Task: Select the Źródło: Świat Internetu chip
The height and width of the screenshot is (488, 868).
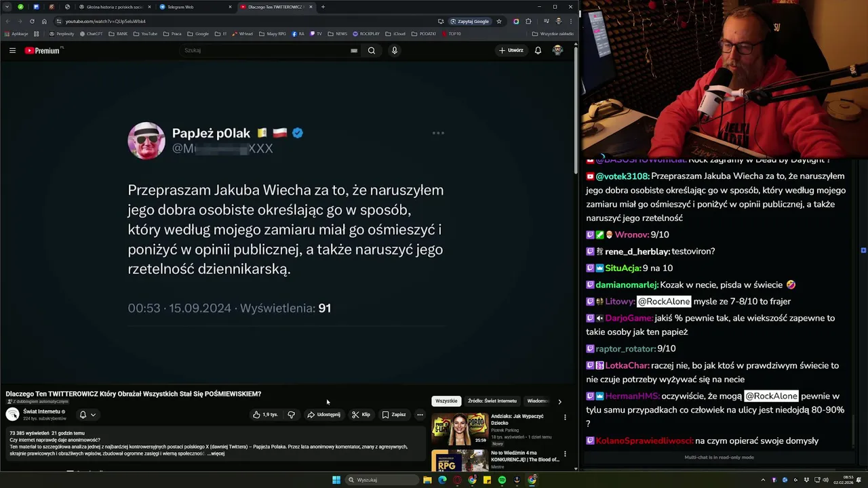Action: (x=492, y=401)
